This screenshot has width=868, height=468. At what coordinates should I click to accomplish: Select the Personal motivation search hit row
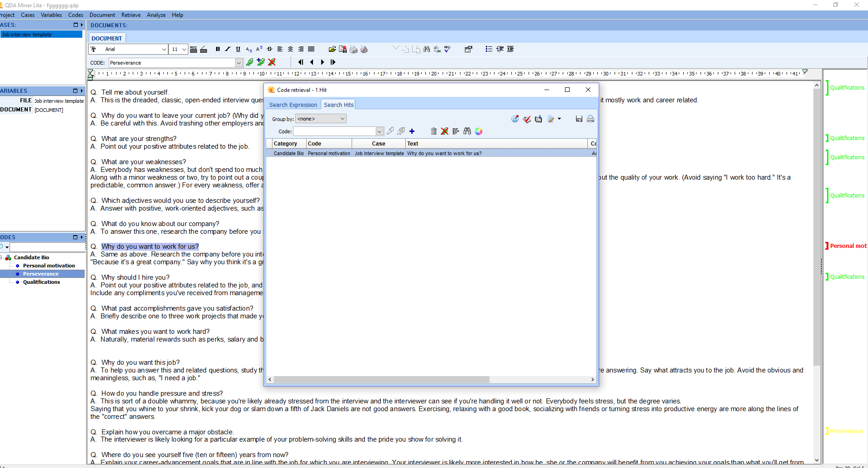coord(431,153)
